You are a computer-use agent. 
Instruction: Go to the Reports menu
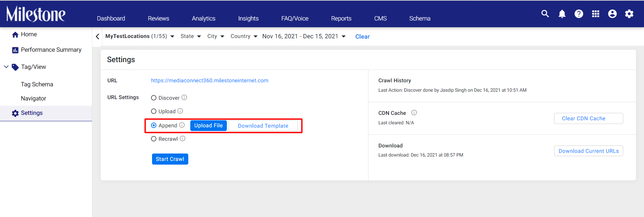[341, 18]
